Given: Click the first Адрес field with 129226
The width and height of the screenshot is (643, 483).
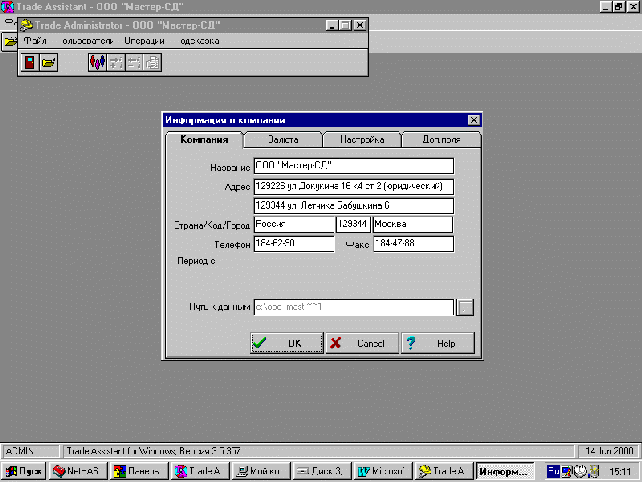Looking at the screenshot, I should (x=354, y=187).
